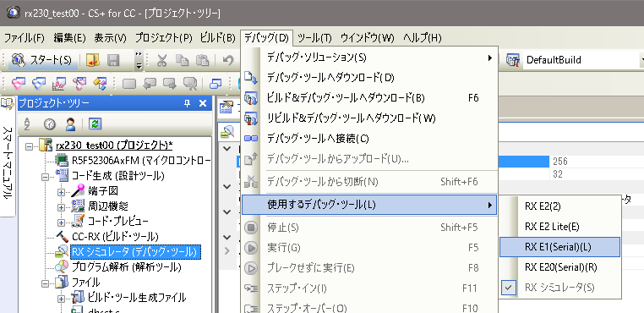Click the copy icon in the toolbar

[x=182, y=60]
